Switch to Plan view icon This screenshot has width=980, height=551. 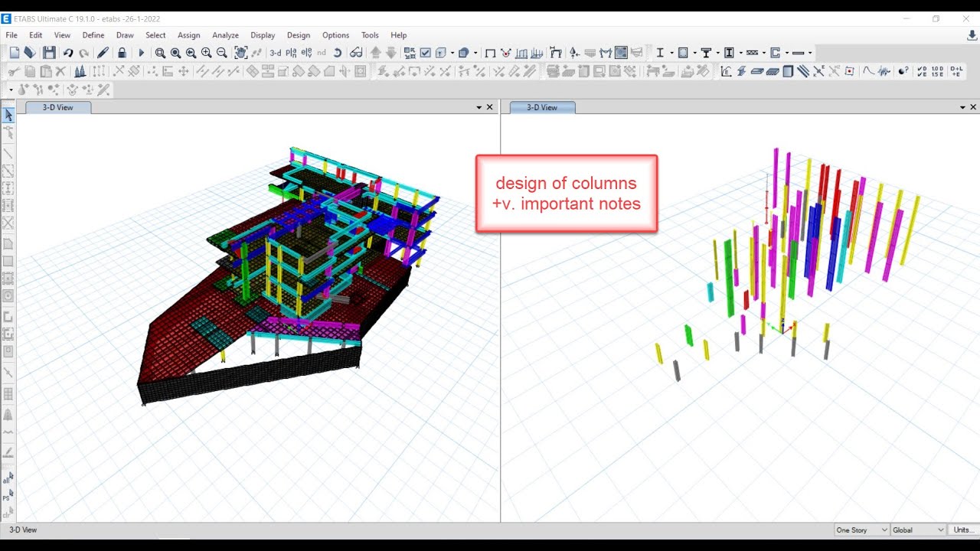(x=291, y=53)
